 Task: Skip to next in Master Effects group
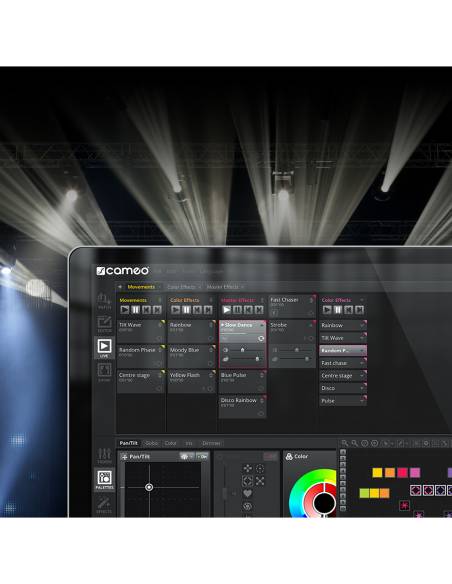point(259,310)
